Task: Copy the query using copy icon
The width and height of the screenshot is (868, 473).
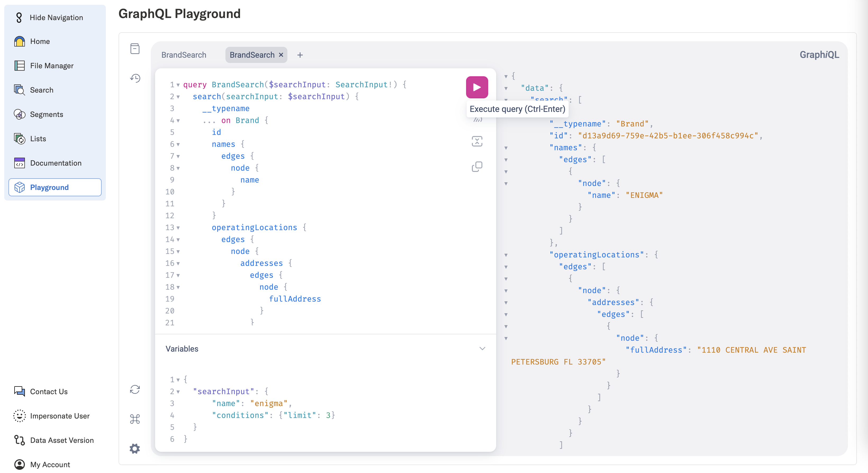Action: click(x=476, y=166)
